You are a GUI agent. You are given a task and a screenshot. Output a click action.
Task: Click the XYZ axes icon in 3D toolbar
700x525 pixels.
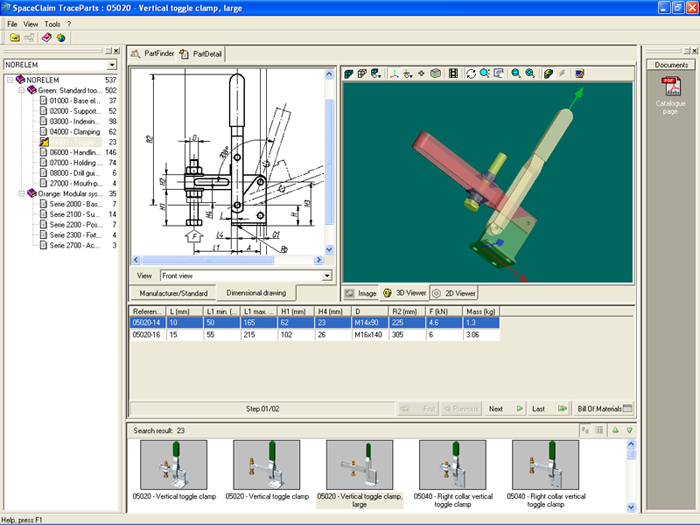[x=394, y=73]
